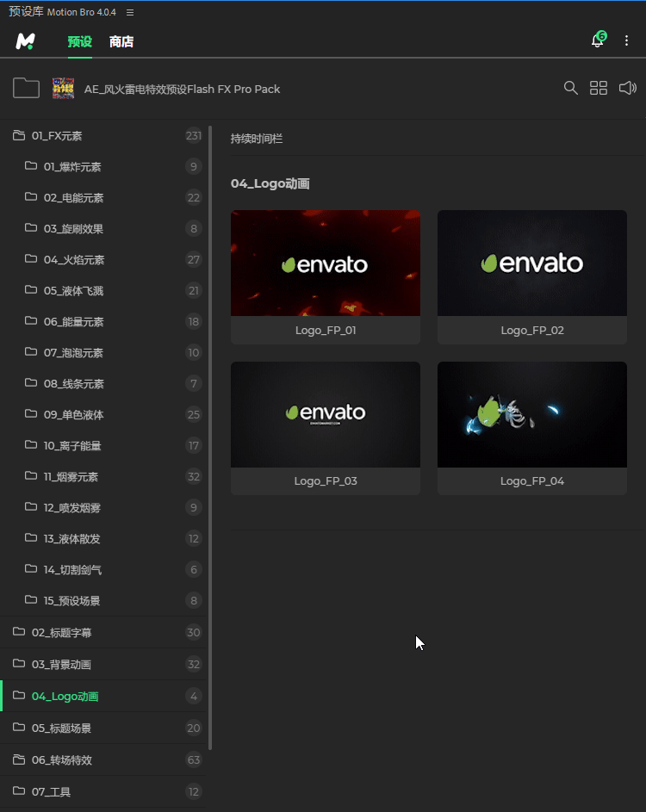This screenshot has width=646, height=812.
Task: Open the 07_泡泡元素 subfolder
Action: point(103,353)
